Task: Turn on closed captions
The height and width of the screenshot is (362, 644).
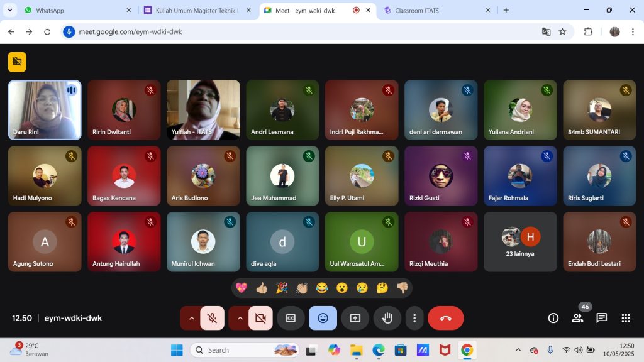Action: tap(291, 318)
